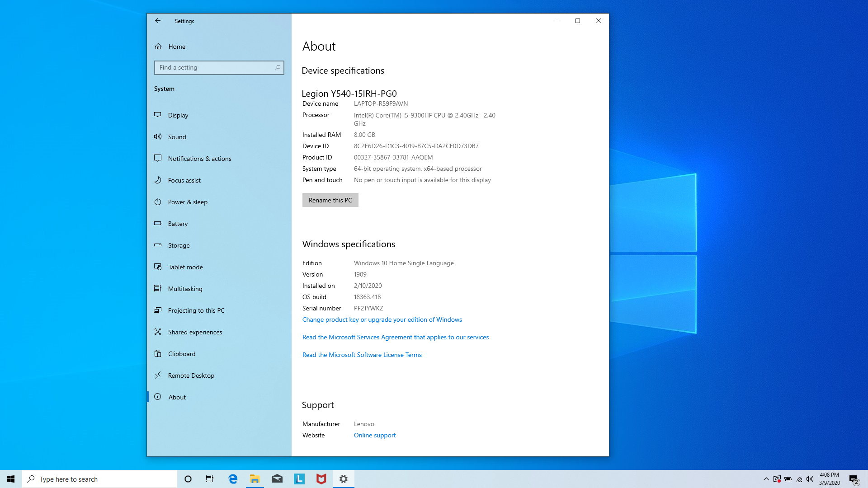Select the Remote Desktop label in sidebar
868x488 pixels.
pyautogui.click(x=191, y=375)
